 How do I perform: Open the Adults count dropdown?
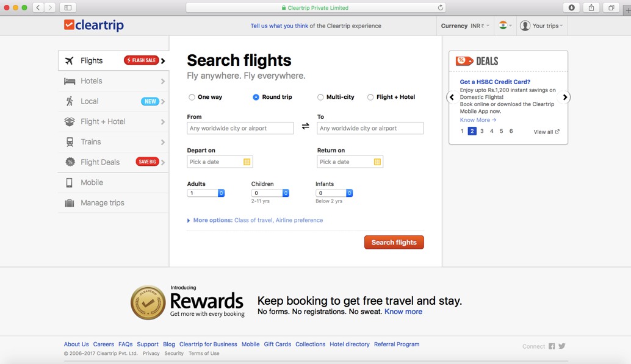coord(206,193)
